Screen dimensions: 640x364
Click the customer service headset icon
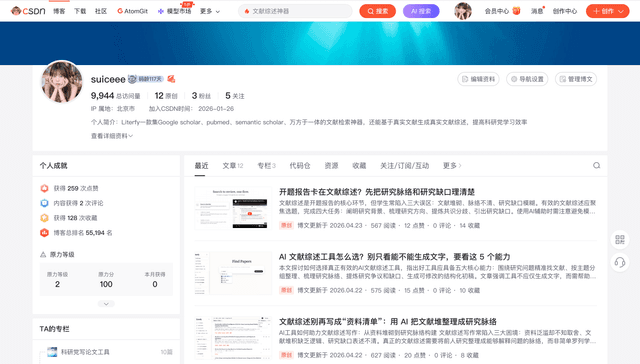pos(620,262)
